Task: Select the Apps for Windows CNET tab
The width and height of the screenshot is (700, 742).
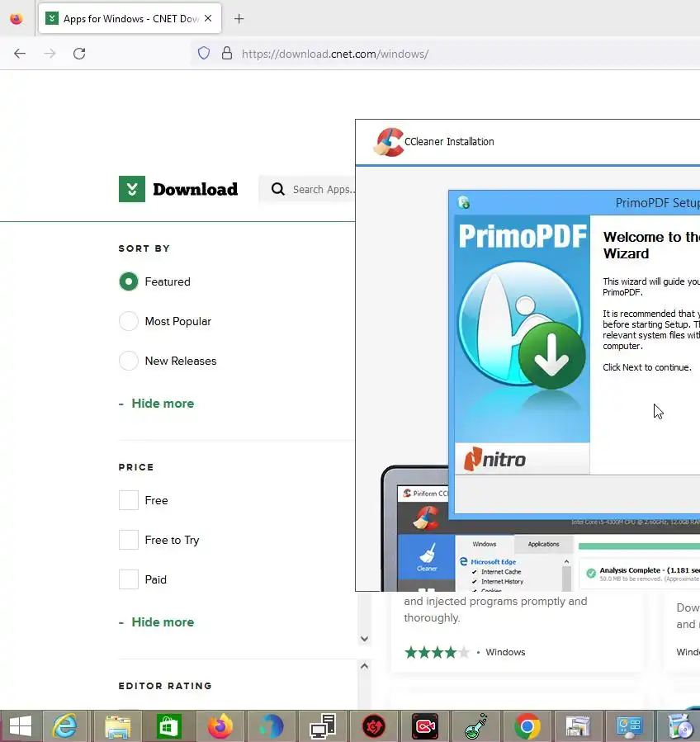Action: (130, 18)
